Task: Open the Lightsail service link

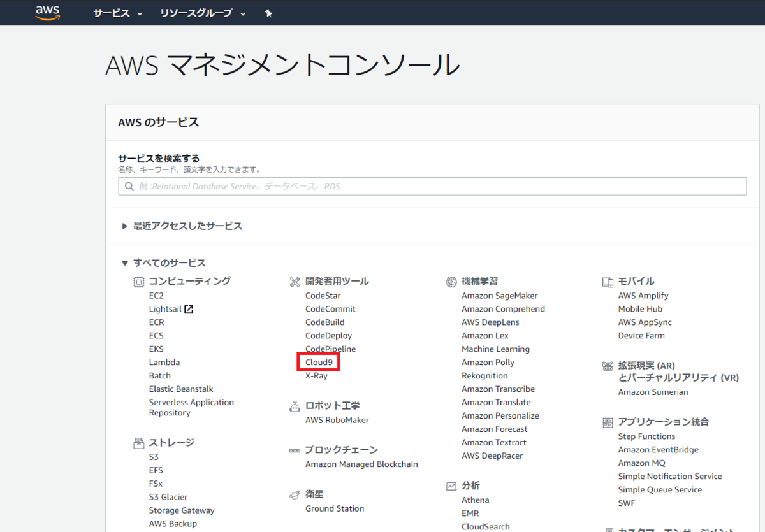Action: click(x=165, y=309)
